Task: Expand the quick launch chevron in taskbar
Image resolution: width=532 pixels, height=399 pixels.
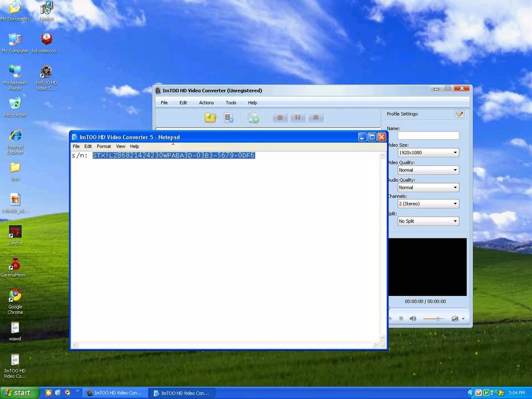Action: 78,392
